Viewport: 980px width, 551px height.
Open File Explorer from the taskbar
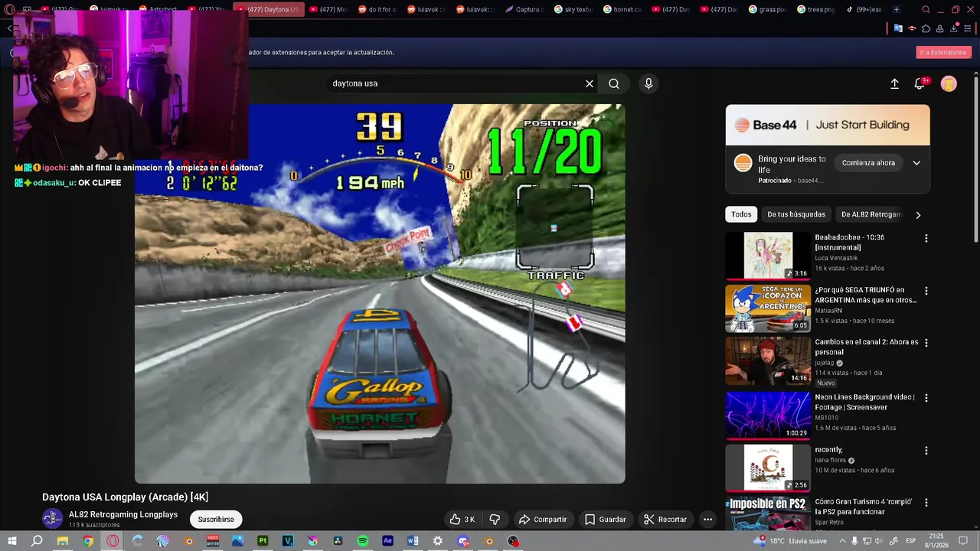pos(63,541)
